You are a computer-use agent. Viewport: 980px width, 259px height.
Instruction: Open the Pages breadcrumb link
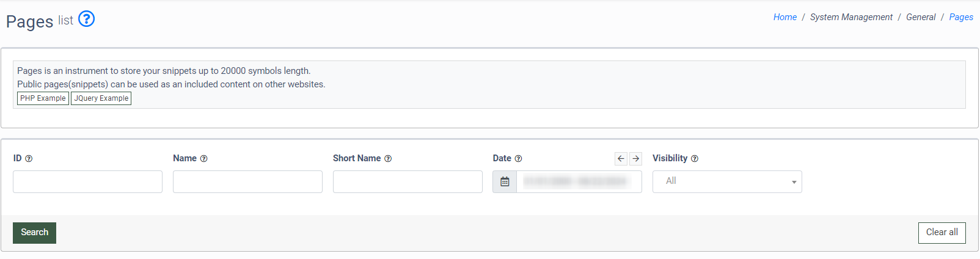(x=960, y=17)
